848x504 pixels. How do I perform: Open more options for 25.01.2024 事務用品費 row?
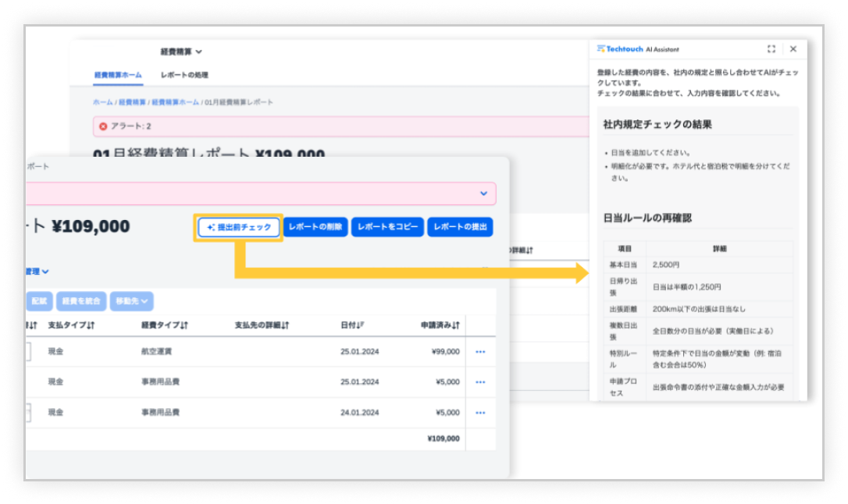click(480, 382)
